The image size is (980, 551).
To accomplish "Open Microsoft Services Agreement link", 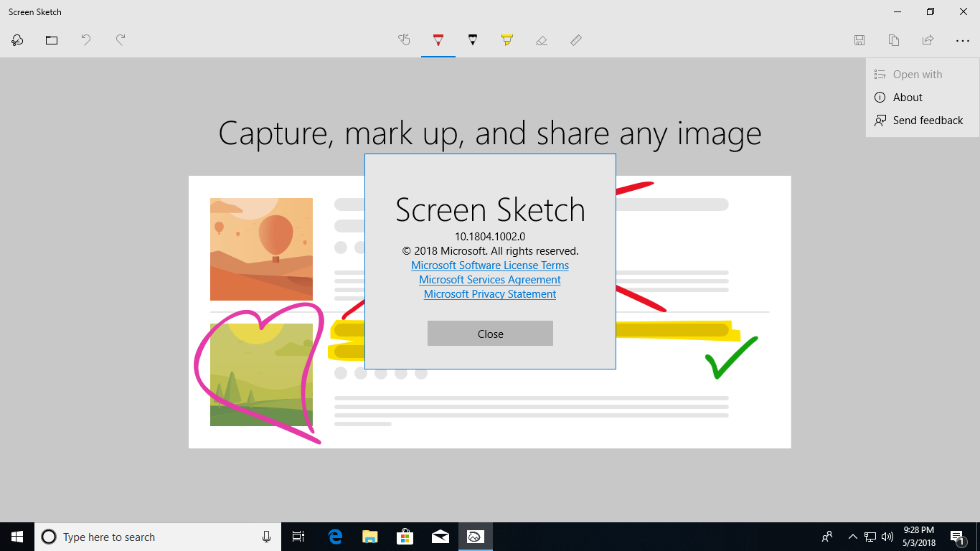I will [x=490, y=280].
